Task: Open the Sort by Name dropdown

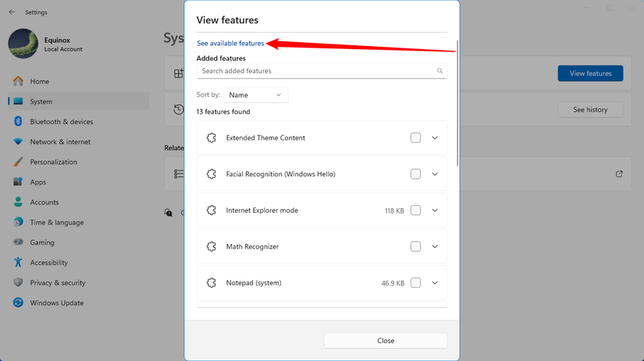Action: [255, 95]
